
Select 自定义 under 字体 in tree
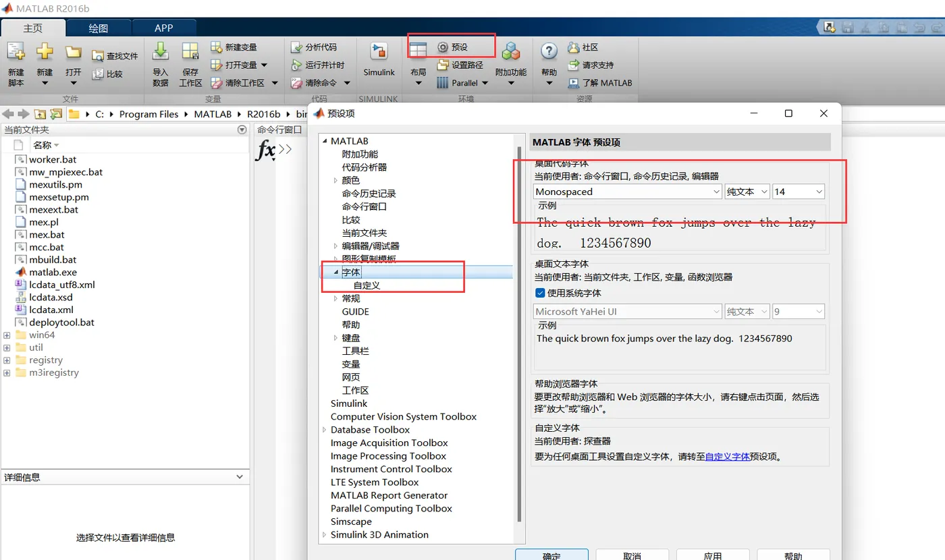pyautogui.click(x=367, y=285)
